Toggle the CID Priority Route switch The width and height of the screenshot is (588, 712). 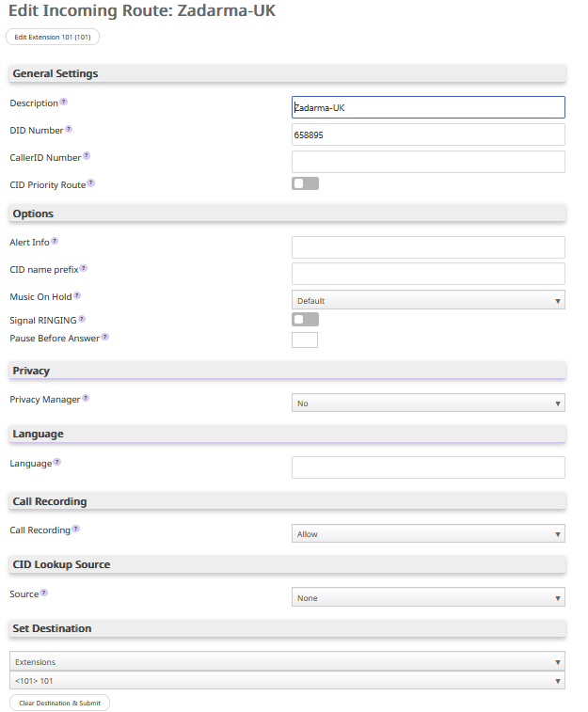click(305, 183)
